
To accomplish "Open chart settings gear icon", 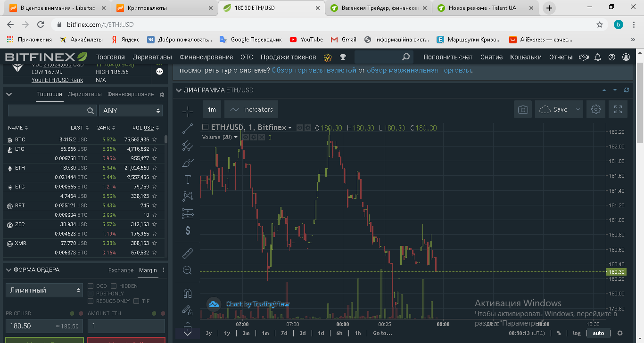I will (x=595, y=109).
